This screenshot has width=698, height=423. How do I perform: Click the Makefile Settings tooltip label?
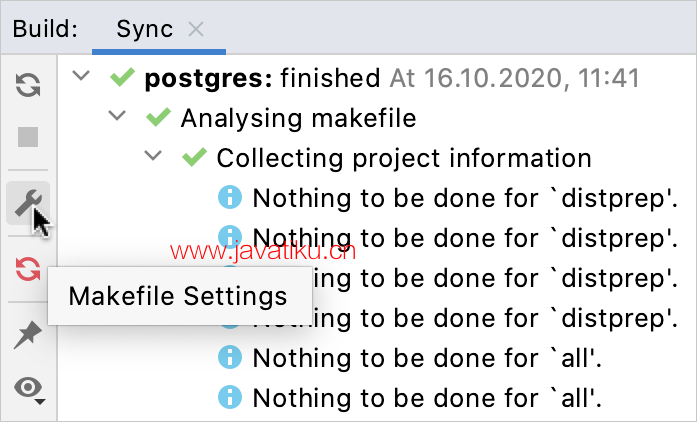pyautogui.click(x=178, y=296)
